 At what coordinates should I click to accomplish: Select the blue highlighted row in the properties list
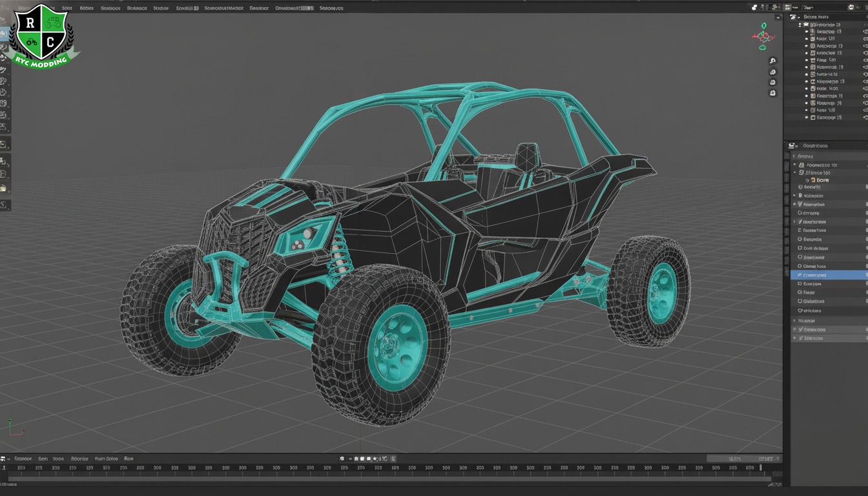829,275
